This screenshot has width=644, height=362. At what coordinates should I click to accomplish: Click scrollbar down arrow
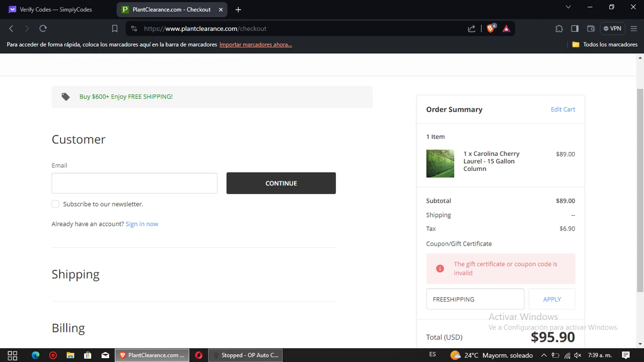(640, 344)
